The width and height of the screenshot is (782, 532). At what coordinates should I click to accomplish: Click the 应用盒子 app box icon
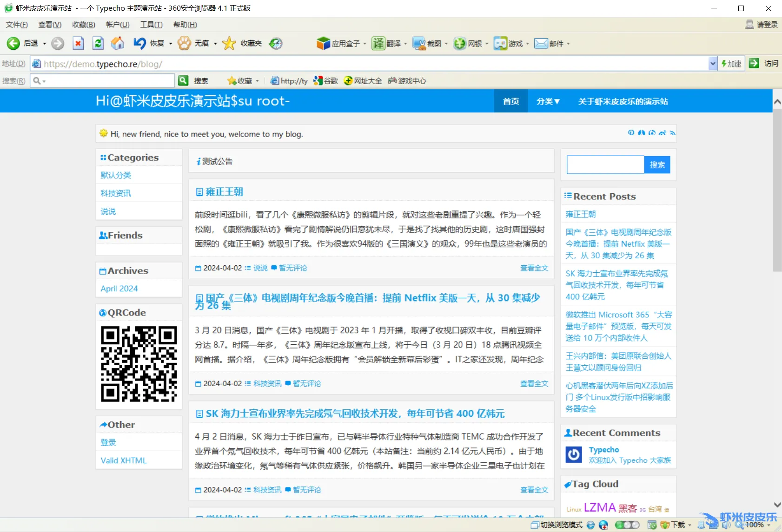[x=323, y=43]
